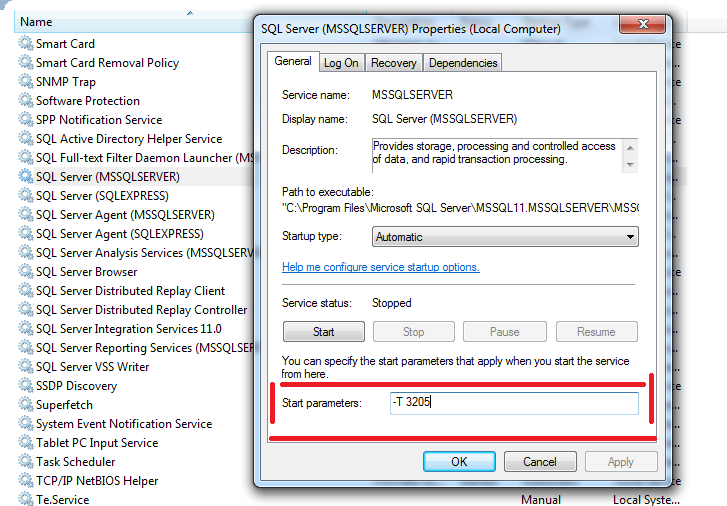This screenshot has height=506, width=727.
Task: Select the Software Protection service name
Action: click(x=88, y=101)
